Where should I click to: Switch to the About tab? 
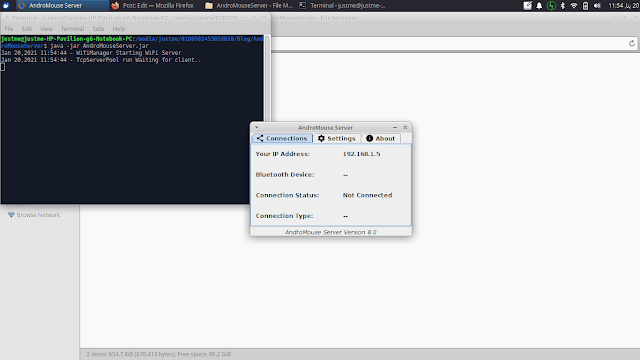(380, 138)
